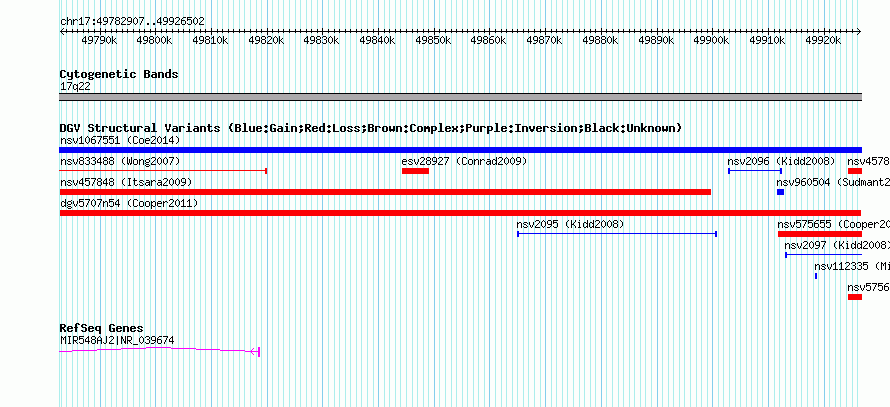Click the DGV Structural Variants track title

click(x=371, y=128)
